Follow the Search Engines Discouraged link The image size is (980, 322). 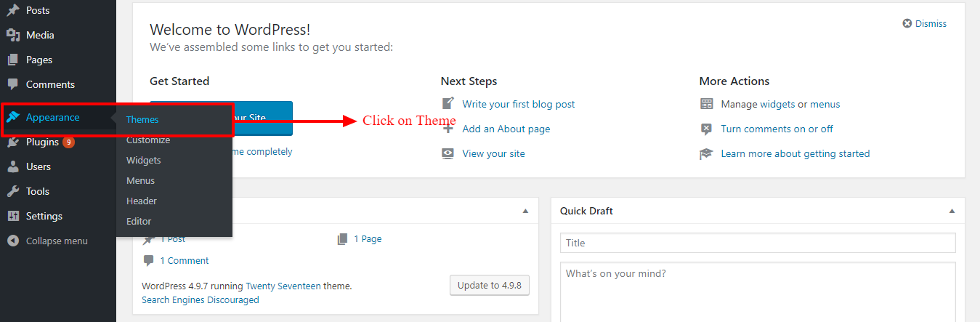(x=201, y=299)
